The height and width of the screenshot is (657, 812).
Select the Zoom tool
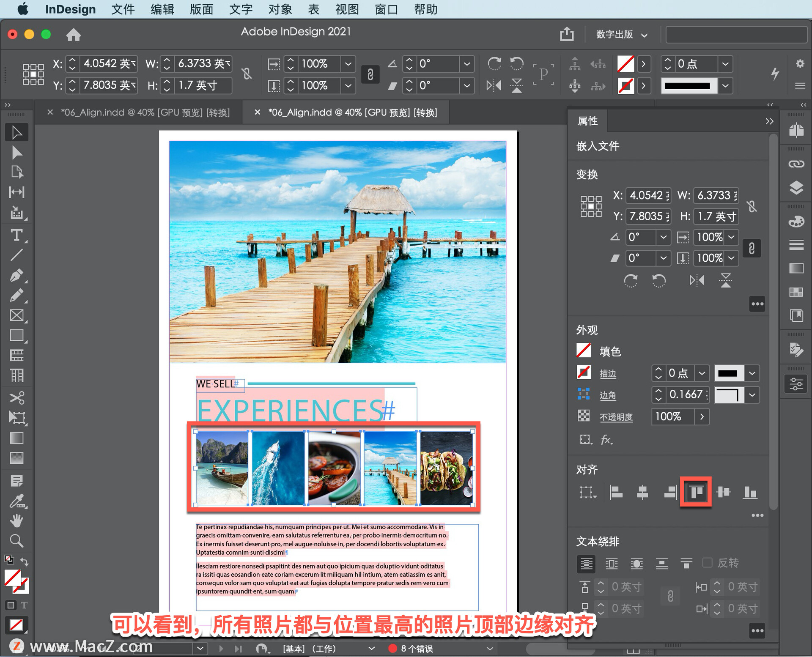pyautogui.click(x=16, y=541)
